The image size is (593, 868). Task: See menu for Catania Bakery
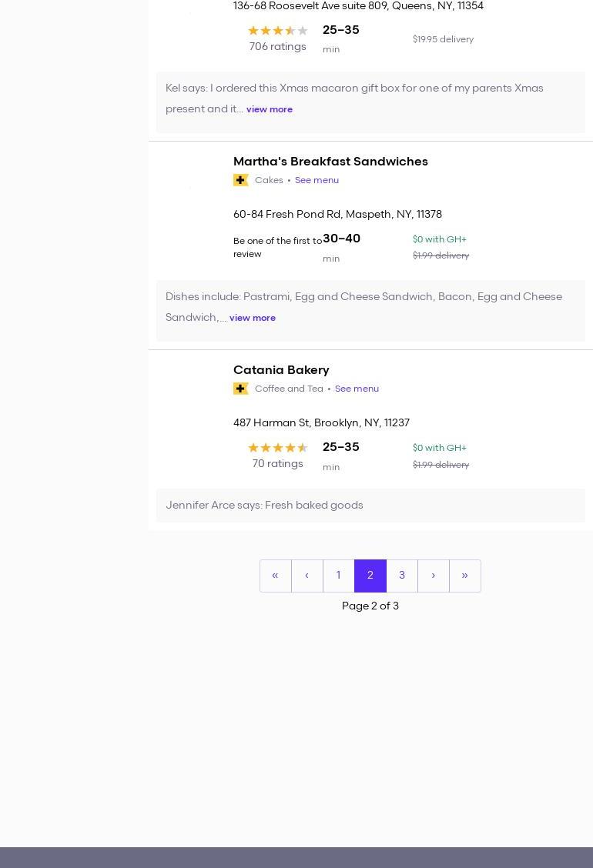pos(357,389)
